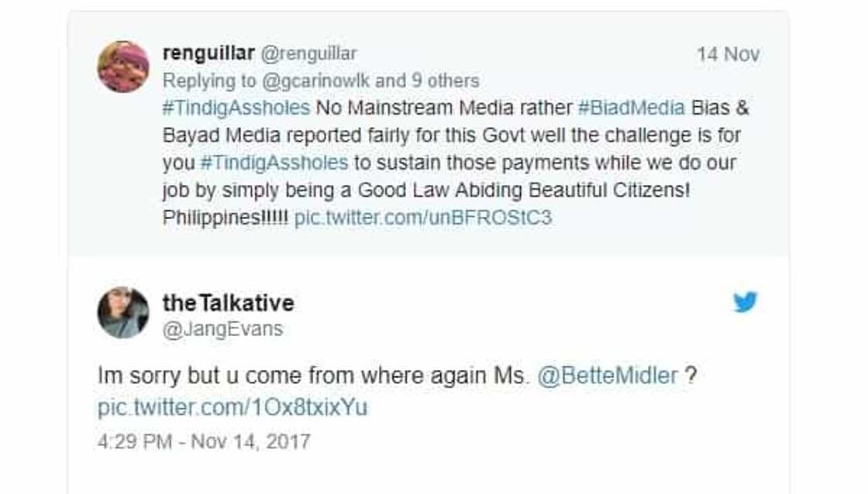Open the 14 Nov timestamp

(x=728, y=54)
